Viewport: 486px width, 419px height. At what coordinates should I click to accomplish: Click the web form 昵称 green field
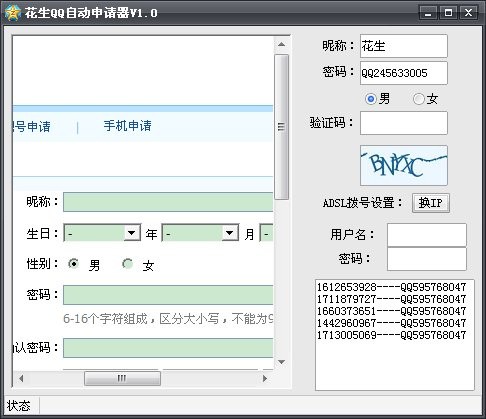coord(168,202)
